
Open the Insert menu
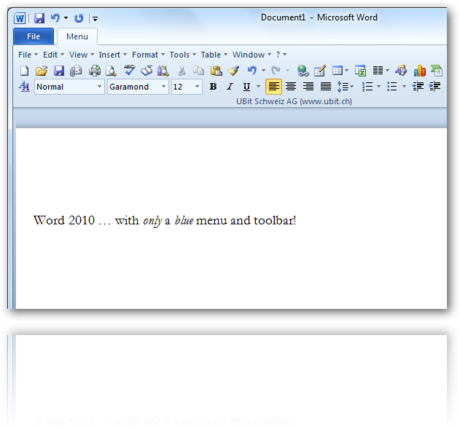pos(113,55)
